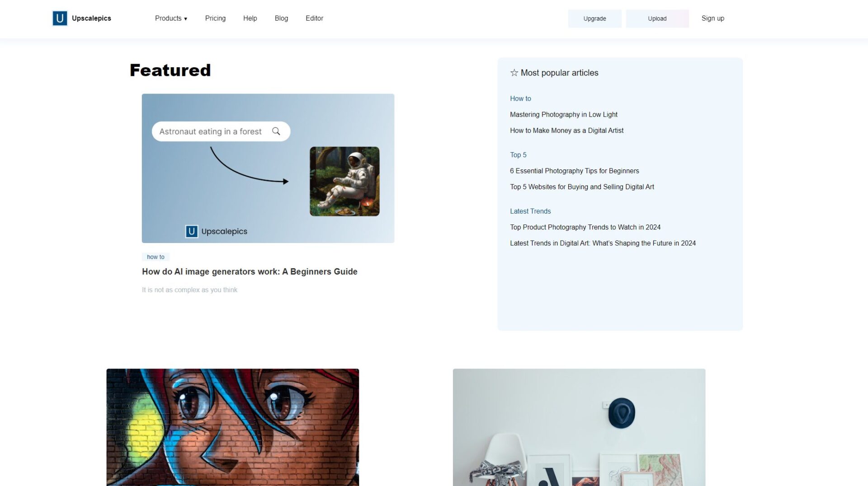This screenshot has width=868, height=486.
Task: Open 'How do AI image generators work' article title
Action: click(250, 271)
